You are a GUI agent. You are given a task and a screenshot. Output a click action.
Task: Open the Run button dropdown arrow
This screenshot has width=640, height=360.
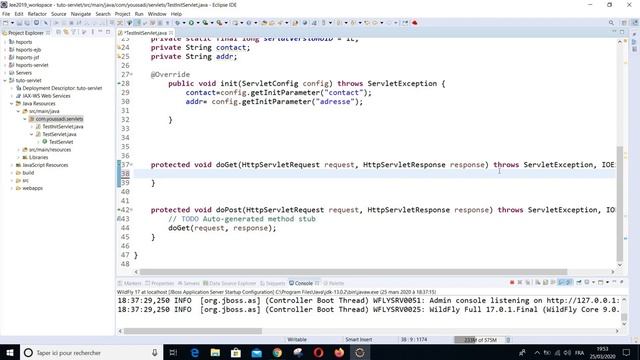[x=198, y=23]
